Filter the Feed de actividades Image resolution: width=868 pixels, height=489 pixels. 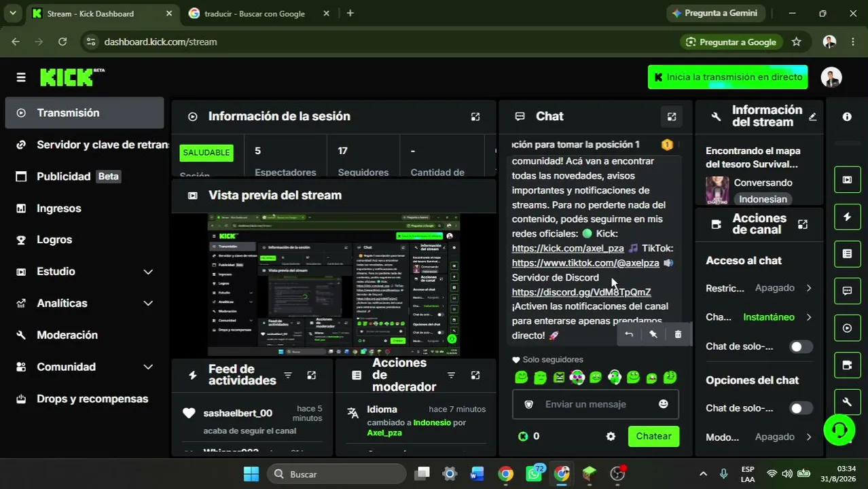coord(288,375)
